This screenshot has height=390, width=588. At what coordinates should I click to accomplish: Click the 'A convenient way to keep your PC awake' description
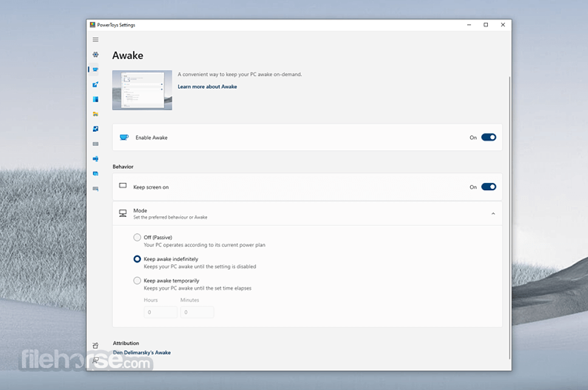point(239,74)
